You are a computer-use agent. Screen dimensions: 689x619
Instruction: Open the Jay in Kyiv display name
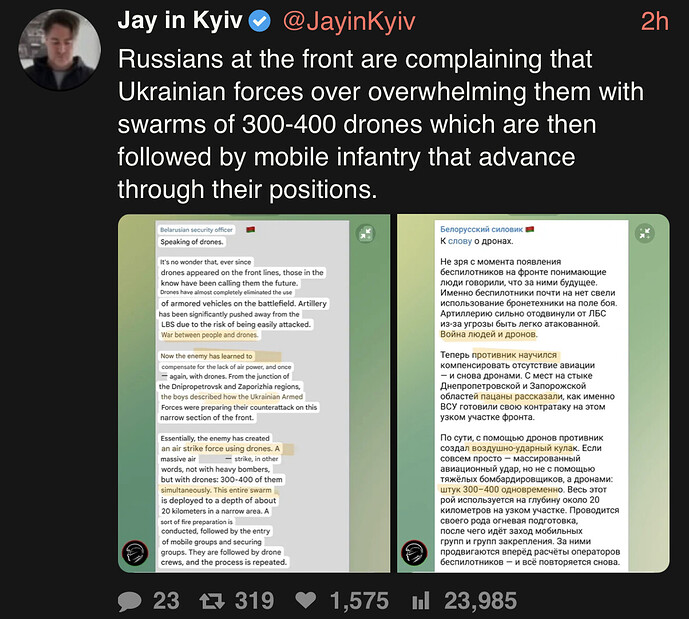click(x=180, y=21)
